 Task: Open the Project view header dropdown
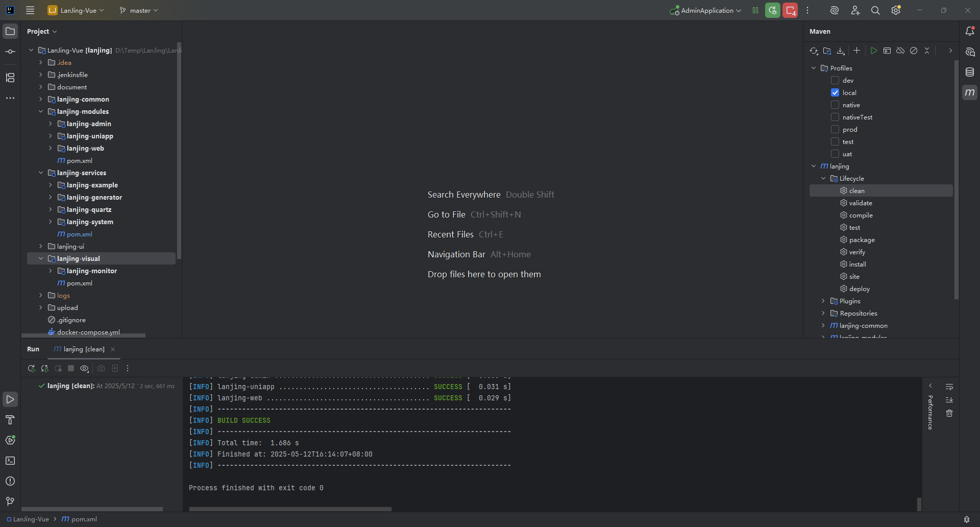click(42, 31)
